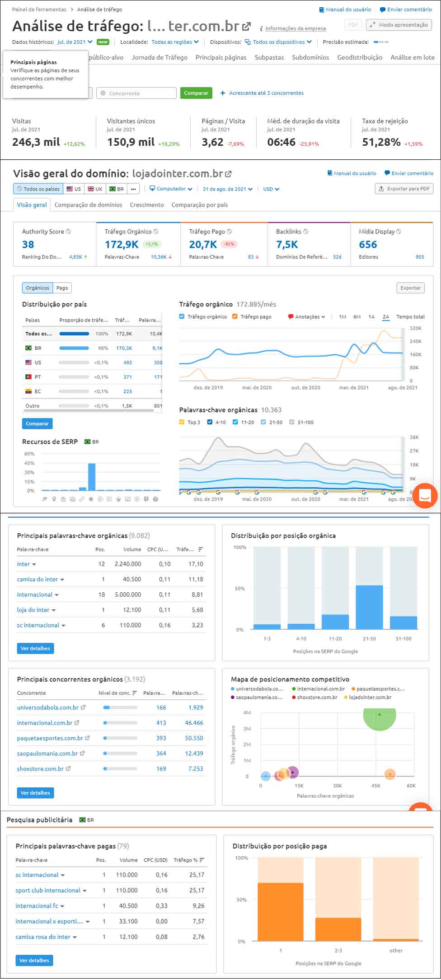Click the info icon beside Tráfego Pago
This screenshot has width=441, height=980.
pyautogui.click(x=229, y=232)
